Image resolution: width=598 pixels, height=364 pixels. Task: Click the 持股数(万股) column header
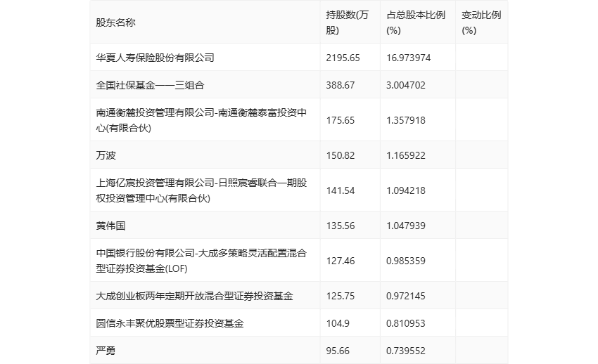(x=347, y=22)
